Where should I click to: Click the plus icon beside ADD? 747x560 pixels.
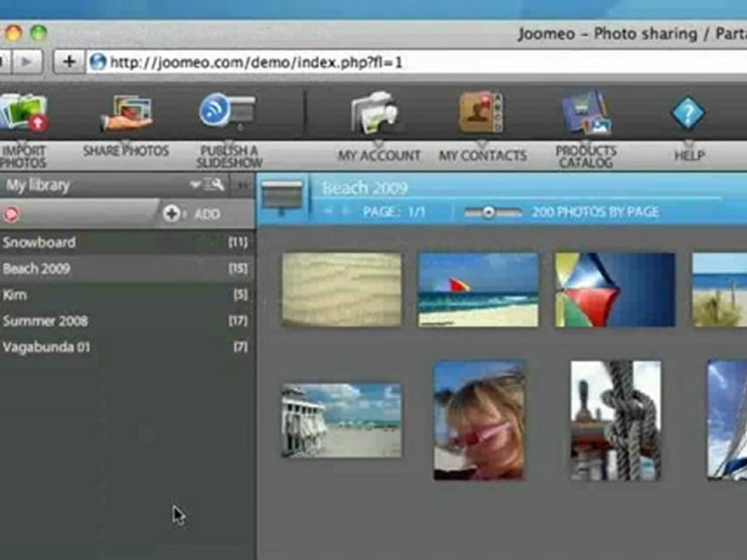point(171,214)
